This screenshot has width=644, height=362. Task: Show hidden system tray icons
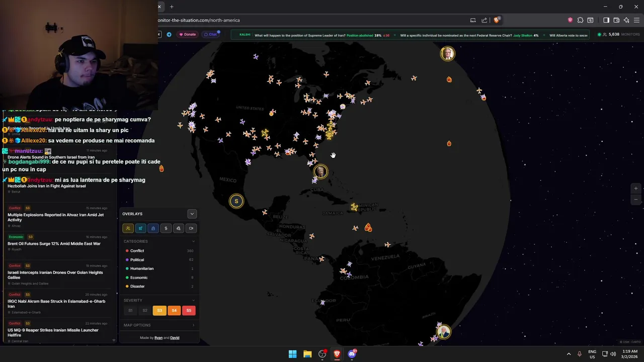pos(569,354)
